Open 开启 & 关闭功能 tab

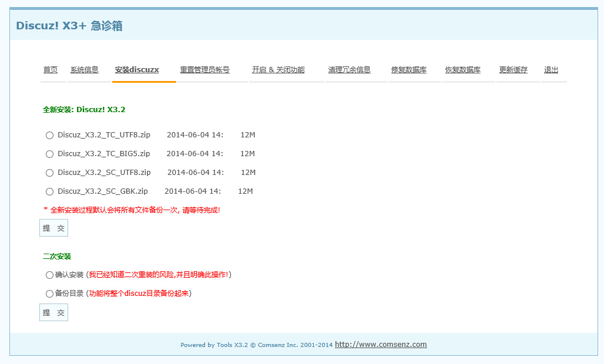278,70
